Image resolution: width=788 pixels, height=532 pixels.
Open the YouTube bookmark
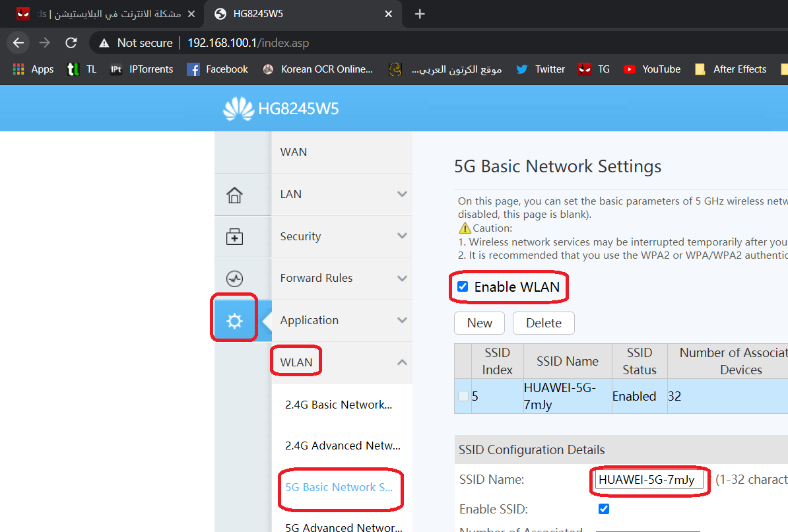coord(652,69)
